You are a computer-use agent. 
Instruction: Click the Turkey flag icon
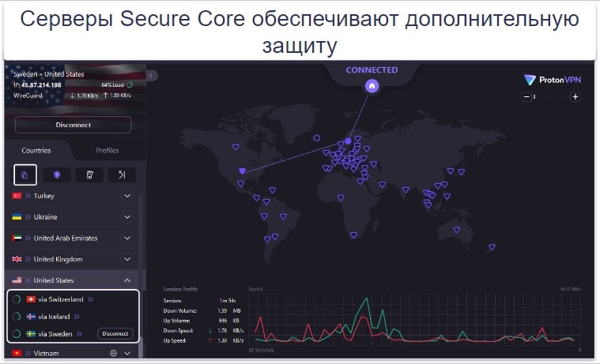click(17, 196)
